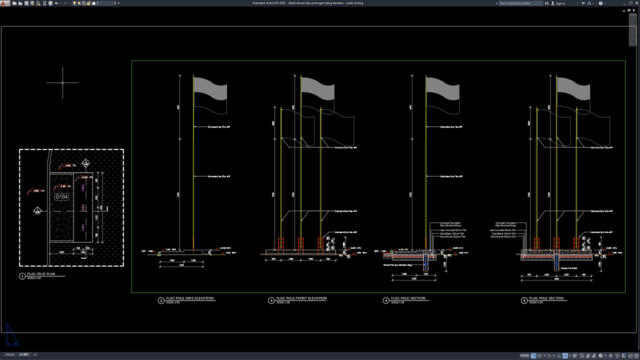Click the layer lock padlock icon

coord(89,3)
